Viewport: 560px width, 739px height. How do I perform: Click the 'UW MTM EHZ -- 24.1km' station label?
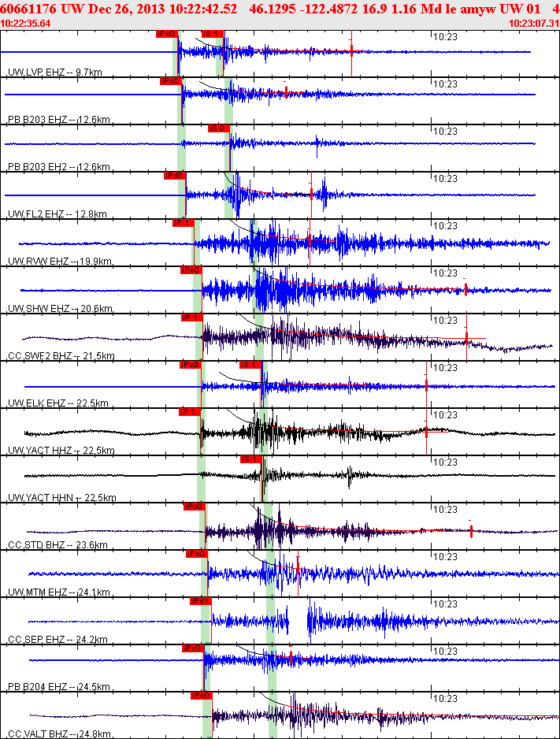tap(59, 592)
